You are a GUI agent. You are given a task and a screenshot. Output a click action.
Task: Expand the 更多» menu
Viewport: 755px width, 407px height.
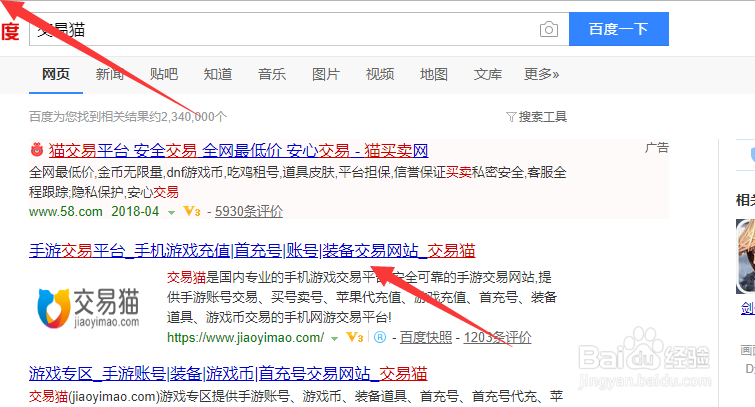coord(542,74)
